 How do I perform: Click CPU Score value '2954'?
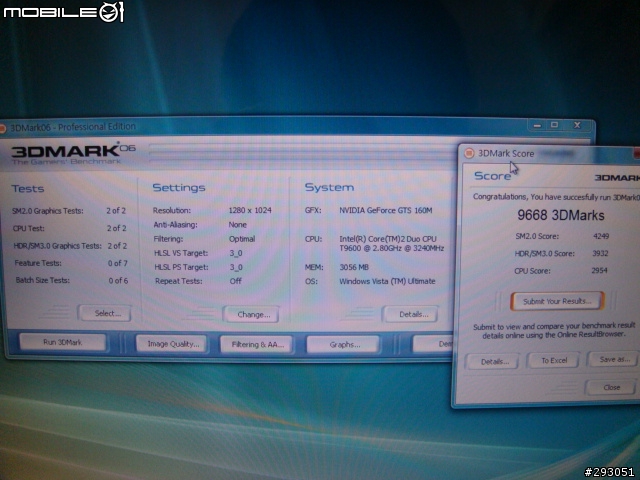click(599, 270)
